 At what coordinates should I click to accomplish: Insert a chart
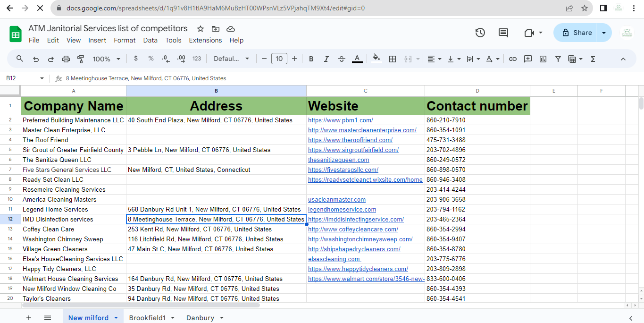tap(543, 59)
